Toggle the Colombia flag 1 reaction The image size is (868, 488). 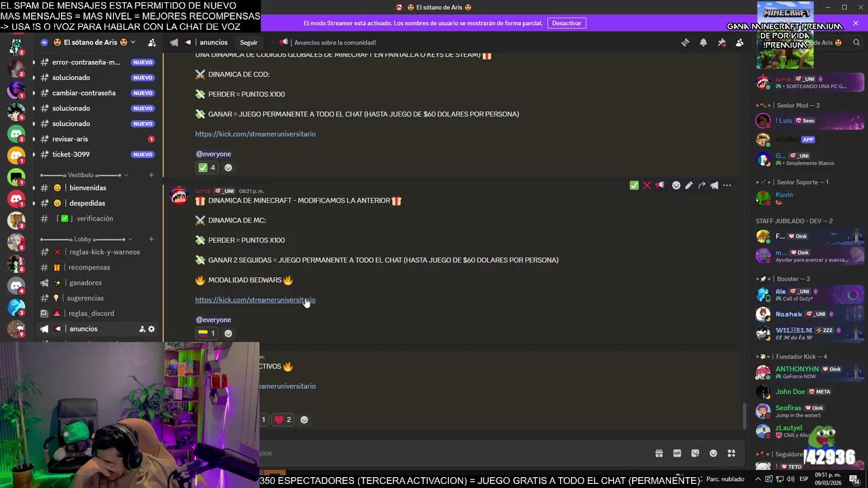[207, 333]
